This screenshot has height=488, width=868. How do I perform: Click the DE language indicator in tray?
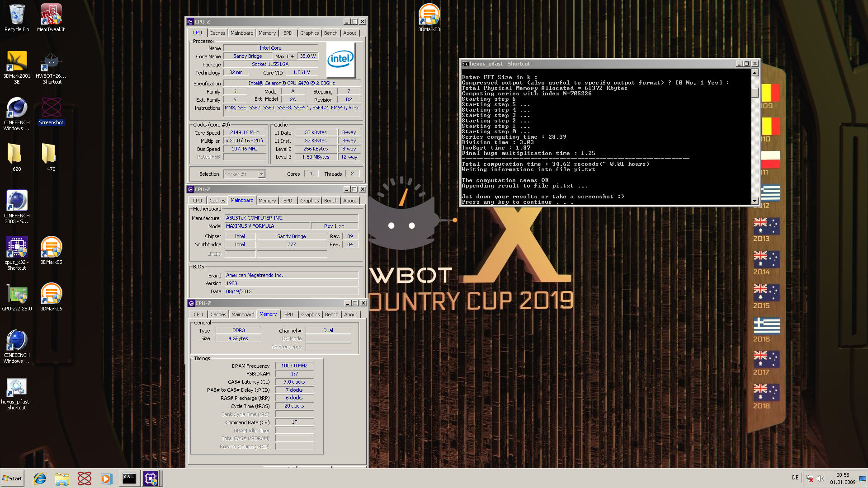tap(795, 478)
